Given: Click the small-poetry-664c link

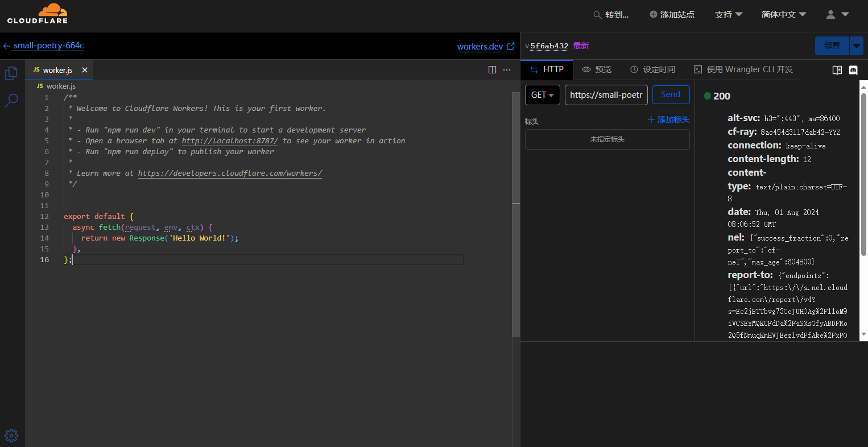Looking at the screenshot, I should click(49, 45).
